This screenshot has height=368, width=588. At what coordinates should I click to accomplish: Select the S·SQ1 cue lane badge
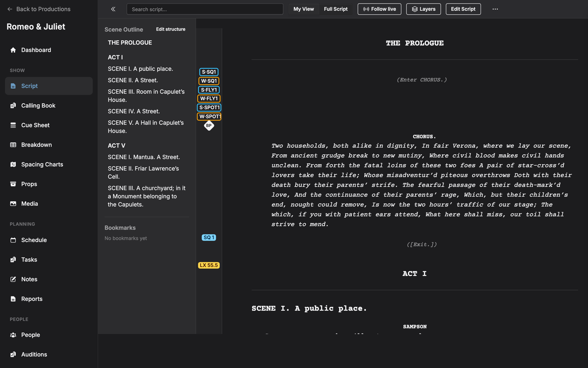(209, 72)
